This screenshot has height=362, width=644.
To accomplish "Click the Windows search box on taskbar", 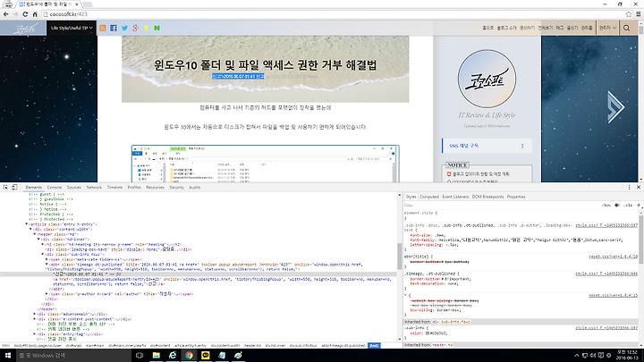I will pos(74,356).
